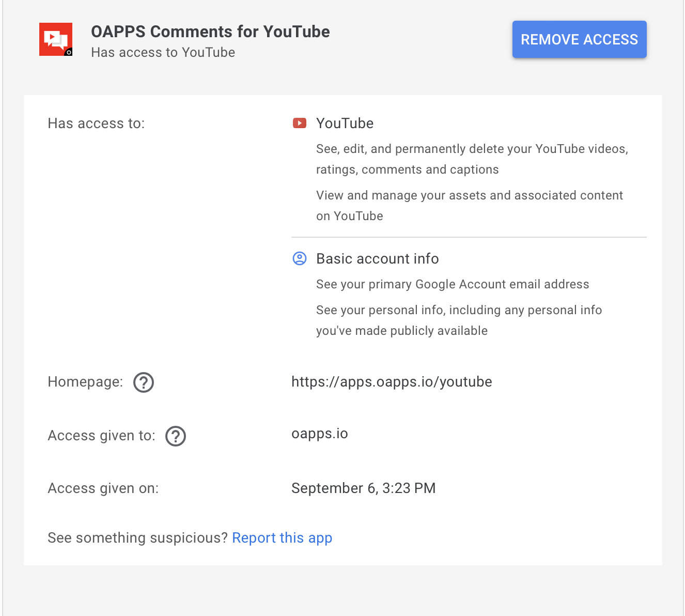Click REMOVE ACCESS for OAPPS Comments
This screenshot has width=685, height=616.
579,39
